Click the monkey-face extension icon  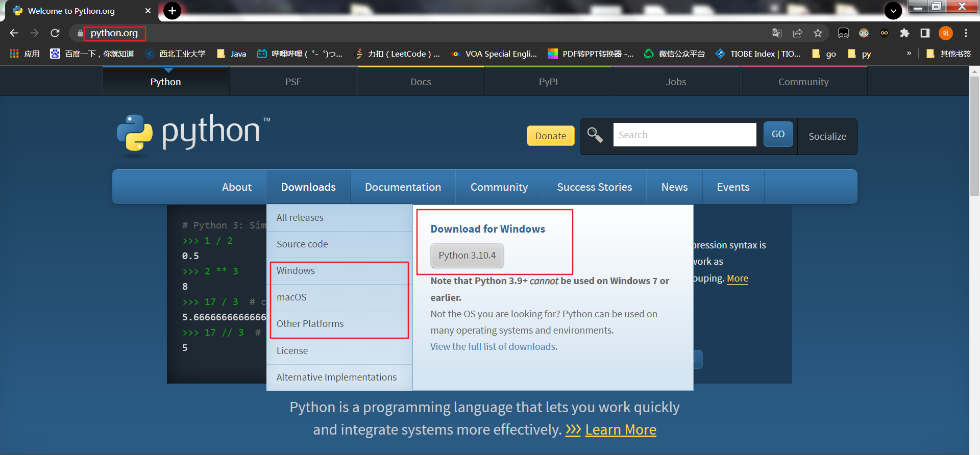click(864, 33)
